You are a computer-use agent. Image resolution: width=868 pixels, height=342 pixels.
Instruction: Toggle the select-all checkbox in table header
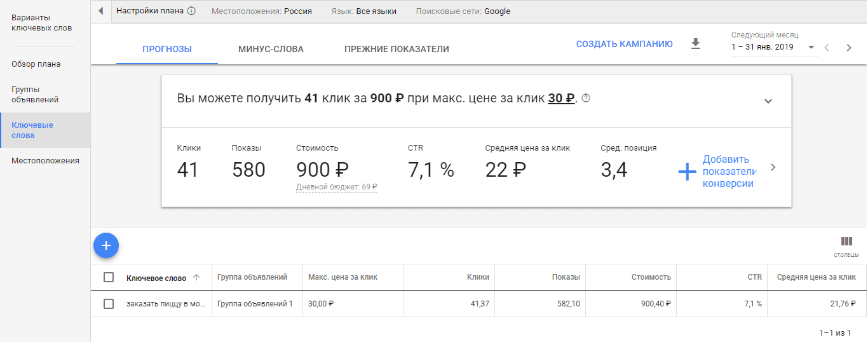tap(109, 277)
